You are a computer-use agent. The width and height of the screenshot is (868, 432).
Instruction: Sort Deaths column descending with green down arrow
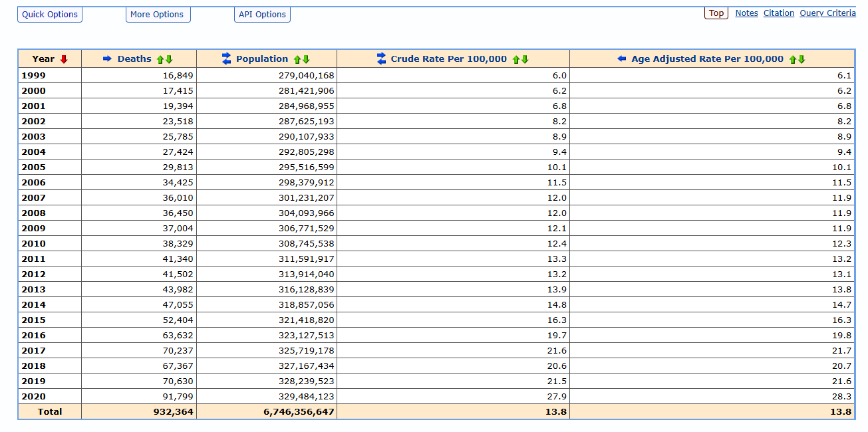[x=169, y=59]
